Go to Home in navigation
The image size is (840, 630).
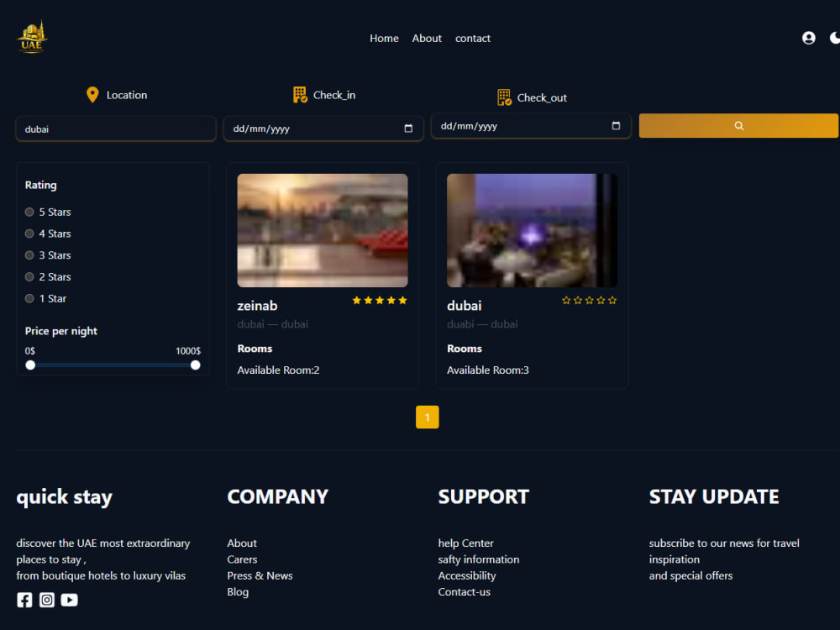point(384,38)
